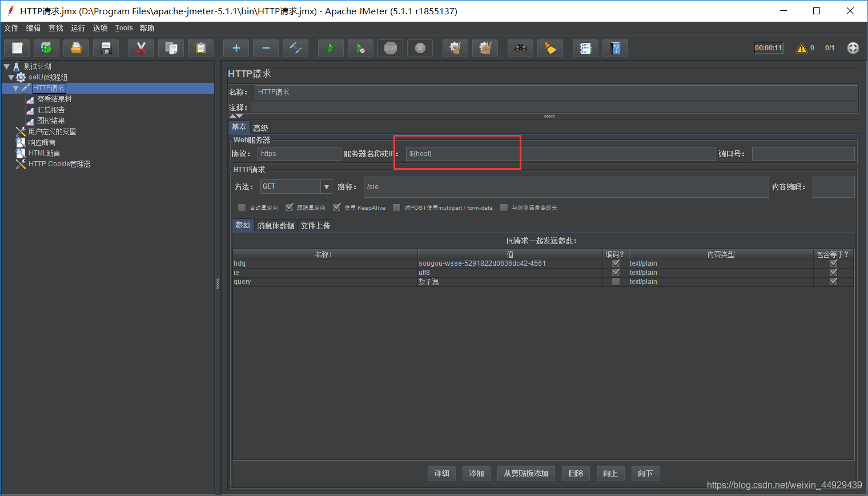
Task: Click the 从剪贴板添加 button
Action: click(526, 473)
